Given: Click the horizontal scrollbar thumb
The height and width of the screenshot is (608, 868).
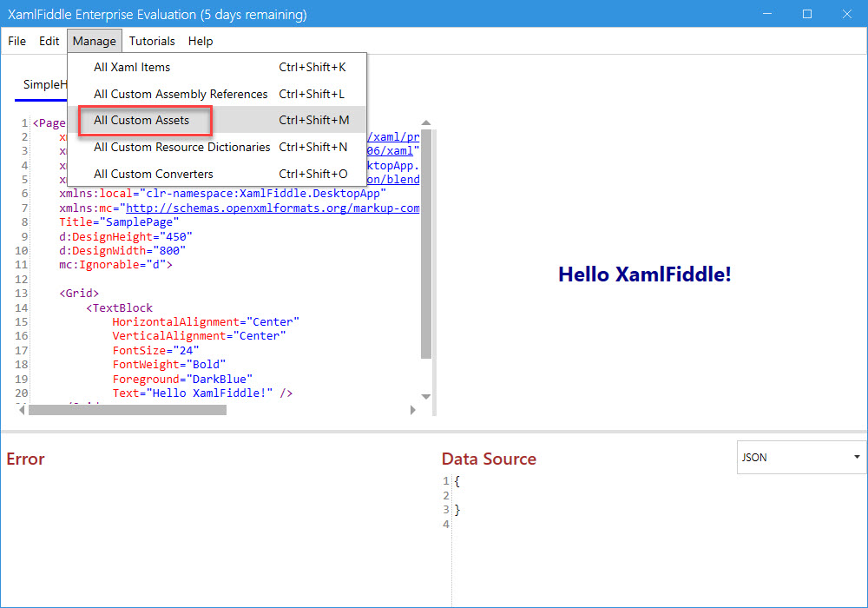Looking at the screenshot, I should [x=128, y=410].
